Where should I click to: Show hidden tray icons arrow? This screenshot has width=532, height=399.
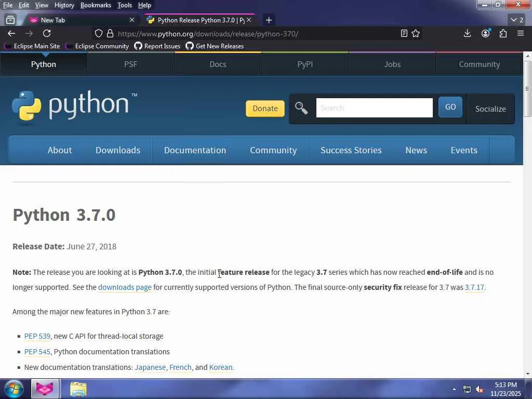(x=454, y=389)
